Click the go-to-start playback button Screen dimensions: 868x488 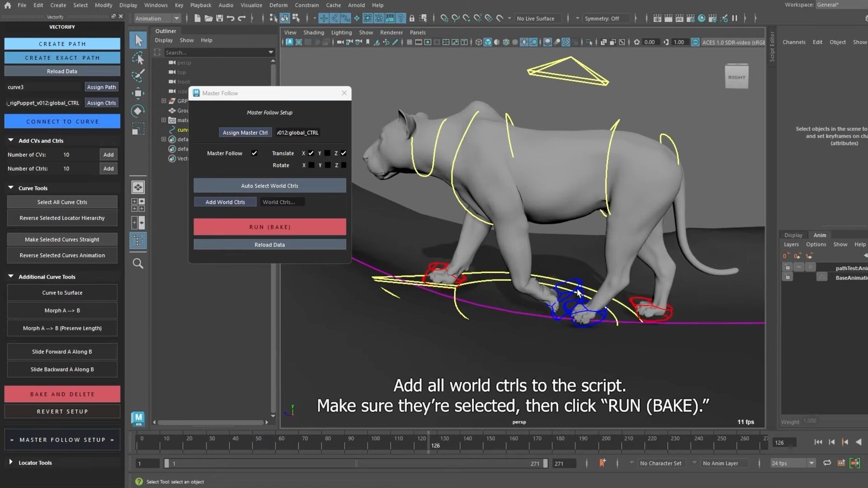[x=818, y=442]
